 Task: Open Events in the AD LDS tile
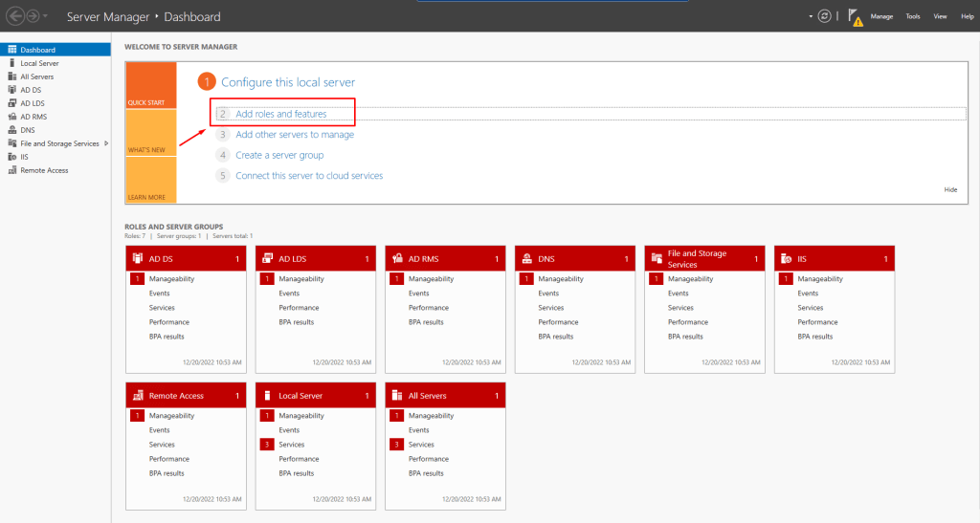(x=289, y=294)
